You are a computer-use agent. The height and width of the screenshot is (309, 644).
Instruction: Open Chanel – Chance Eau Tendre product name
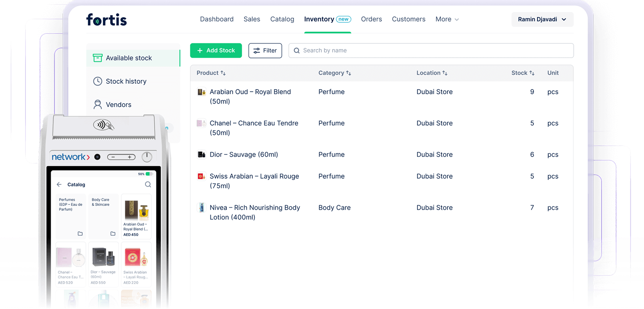point(254,128)
